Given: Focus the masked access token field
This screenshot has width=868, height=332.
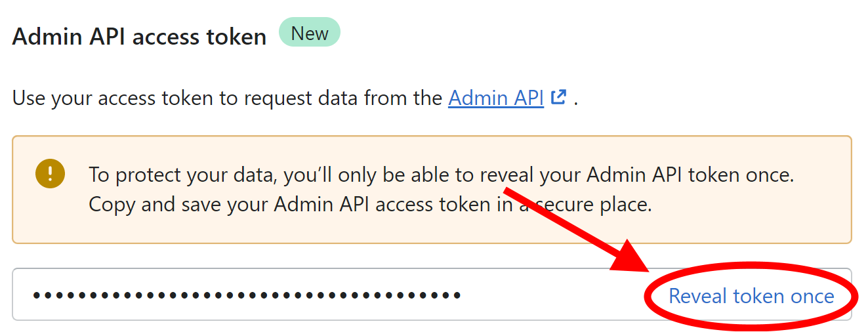Looking at the screenshot, I should (x=432, y=294).
